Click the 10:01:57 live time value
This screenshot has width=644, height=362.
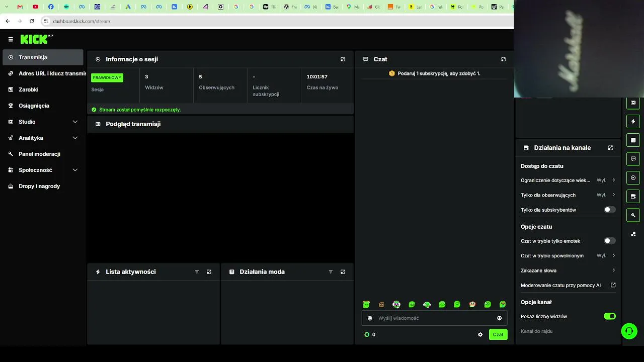317,77
